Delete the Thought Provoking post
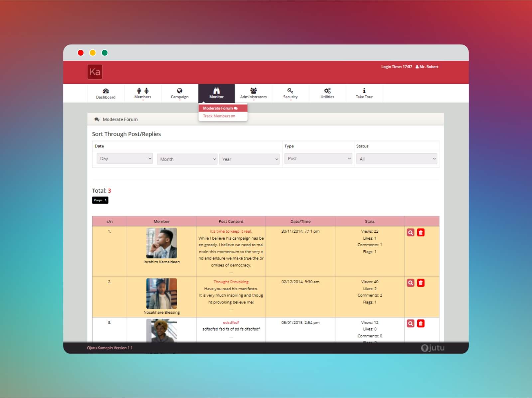Image resolution: width=532 pixels, height=398 pixels. coord(421,283)
